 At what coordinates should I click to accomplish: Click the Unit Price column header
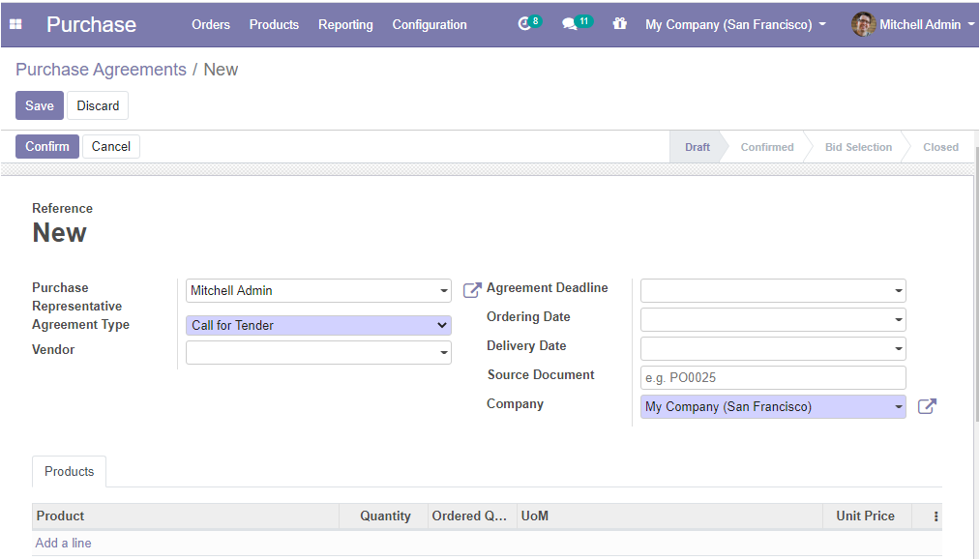tap(868, 516)
